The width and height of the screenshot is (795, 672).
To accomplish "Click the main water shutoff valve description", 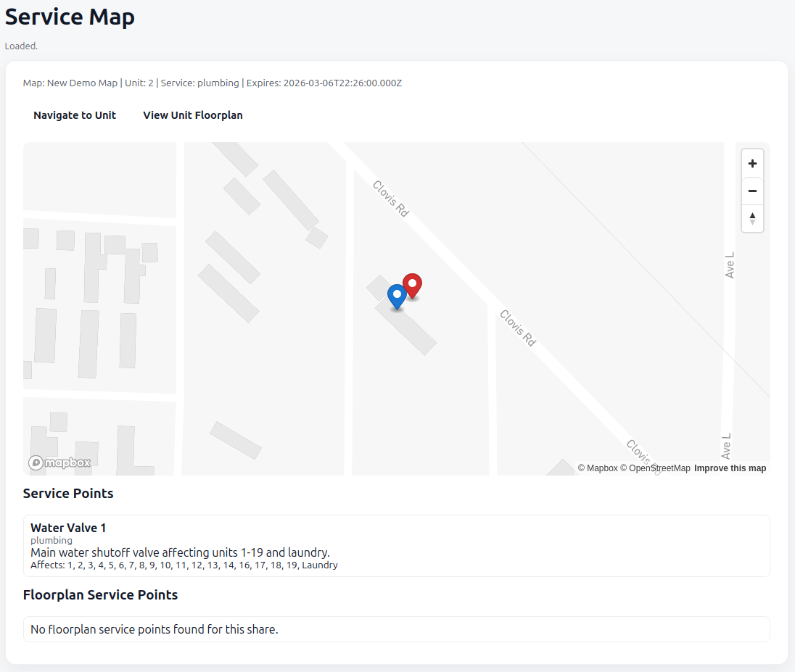I will 180,552.
